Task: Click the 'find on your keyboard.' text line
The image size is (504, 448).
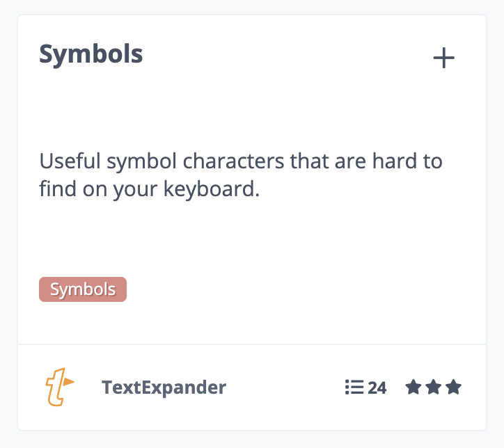Action: (149, 189)
